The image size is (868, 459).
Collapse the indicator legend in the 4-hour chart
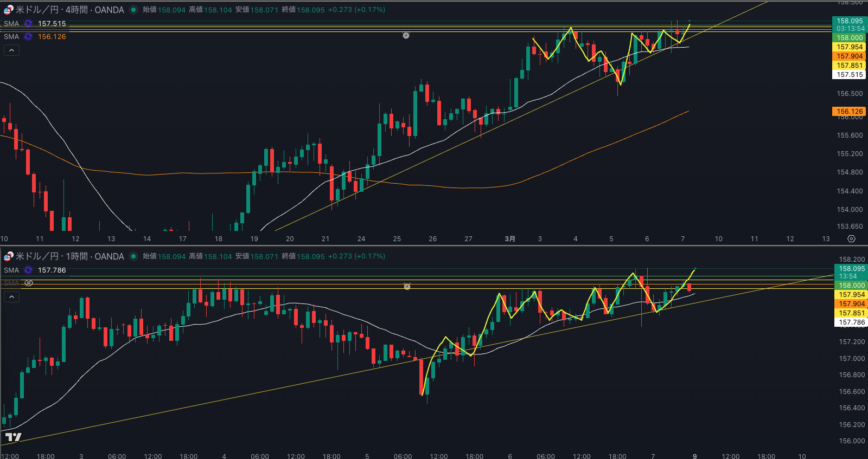(x=11, y=50)
